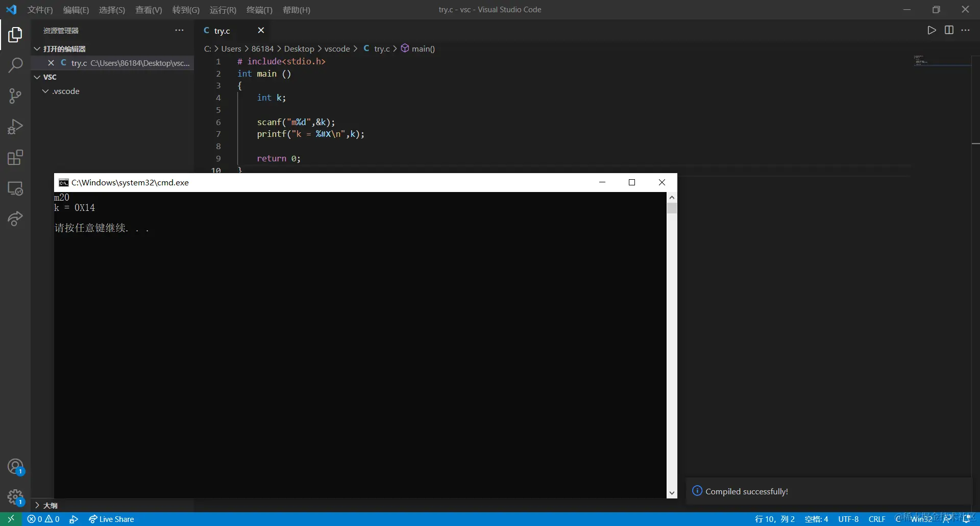
Task: Minimize the cmd.exe window
Action: [x=602, y=182]
